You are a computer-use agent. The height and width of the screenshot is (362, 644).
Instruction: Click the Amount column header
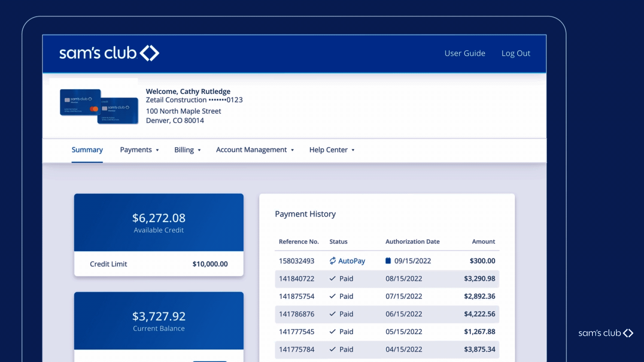pos(483,242)
